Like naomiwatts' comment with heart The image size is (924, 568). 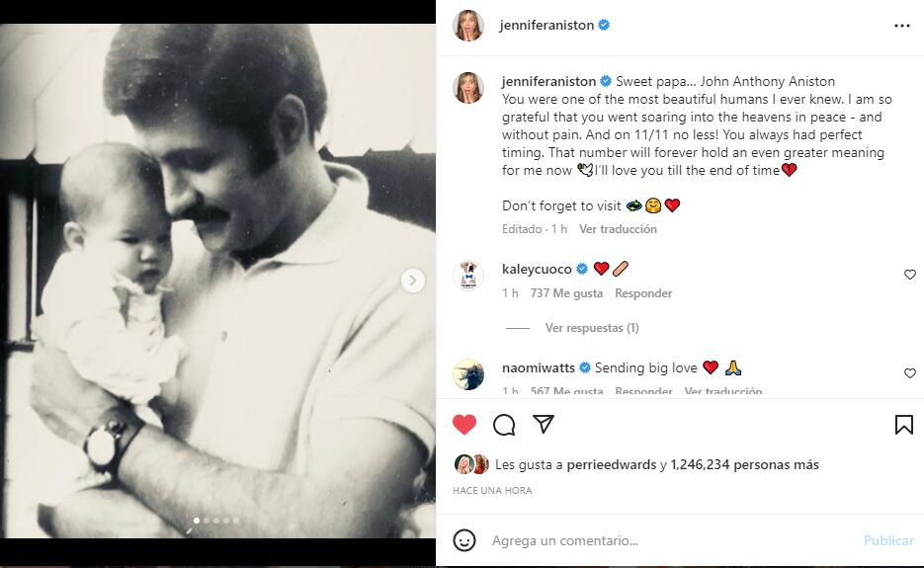click(x=910, y=373)
